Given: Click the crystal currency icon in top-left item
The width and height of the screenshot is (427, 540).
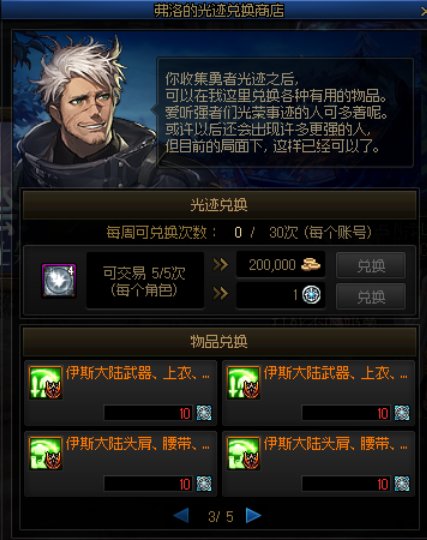Looking at the screenshot, I should 204,413.
